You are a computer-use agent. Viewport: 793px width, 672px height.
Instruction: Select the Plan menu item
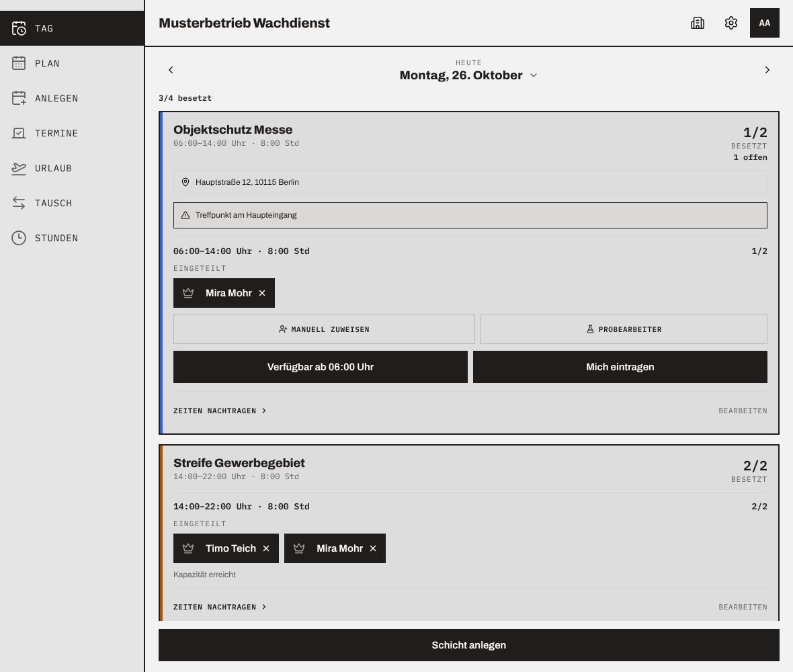click(72, 63)
